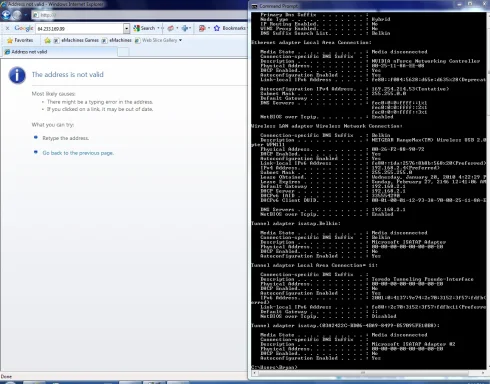
Task: Click the left scroll arrow in Command Prompt
Action: [x=254, y=373]
